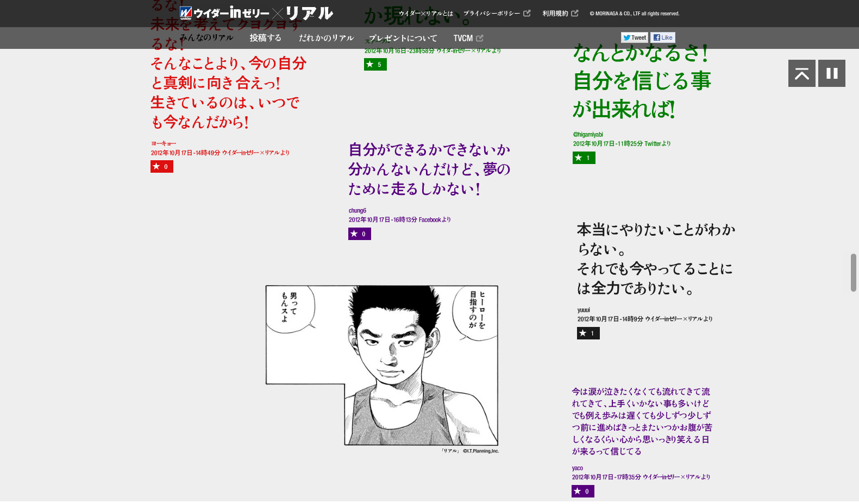Open the みんなのリアル menu item
The image size is (859, 504).
coord(206,38)
